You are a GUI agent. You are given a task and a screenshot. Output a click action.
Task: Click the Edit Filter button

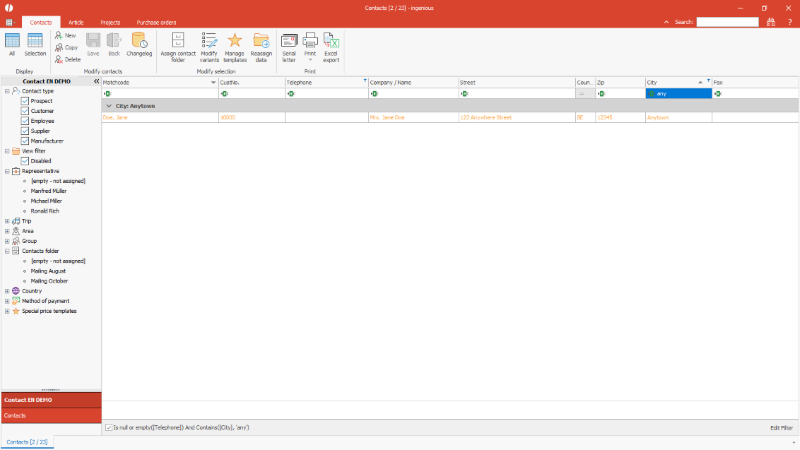[781, 427]
